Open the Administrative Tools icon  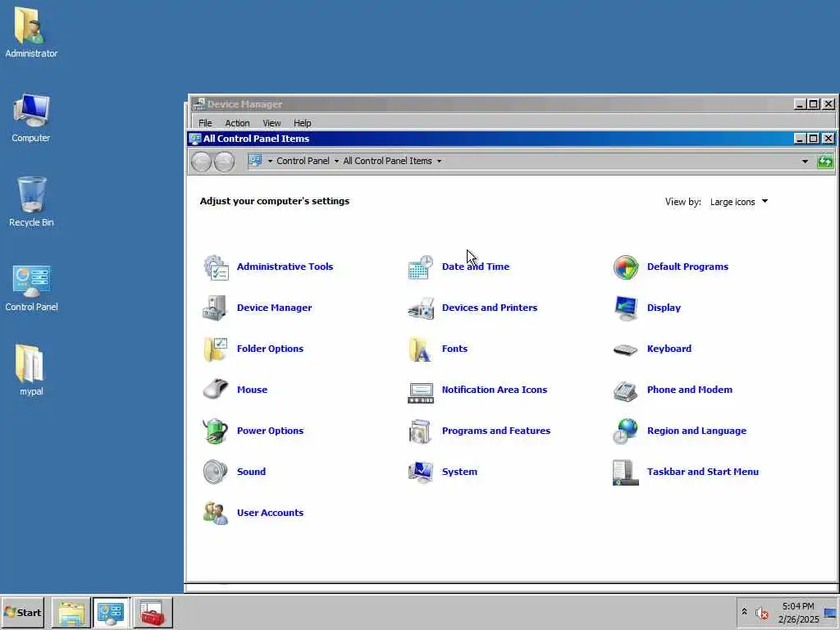tap(216, 267)
